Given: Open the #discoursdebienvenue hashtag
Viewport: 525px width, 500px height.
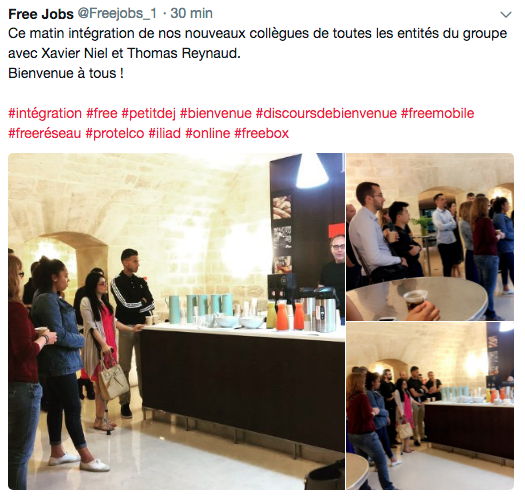Looking at the screenshot, I should pos(326,114).
